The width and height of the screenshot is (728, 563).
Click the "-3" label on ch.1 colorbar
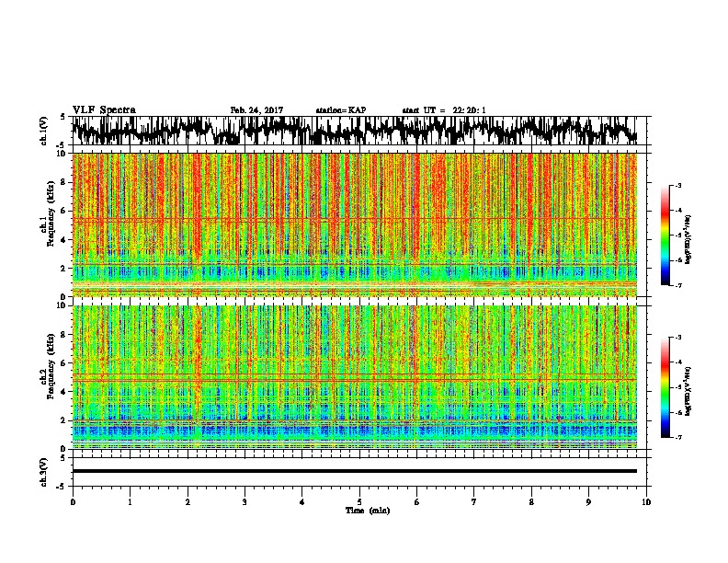tap(678, 186)
